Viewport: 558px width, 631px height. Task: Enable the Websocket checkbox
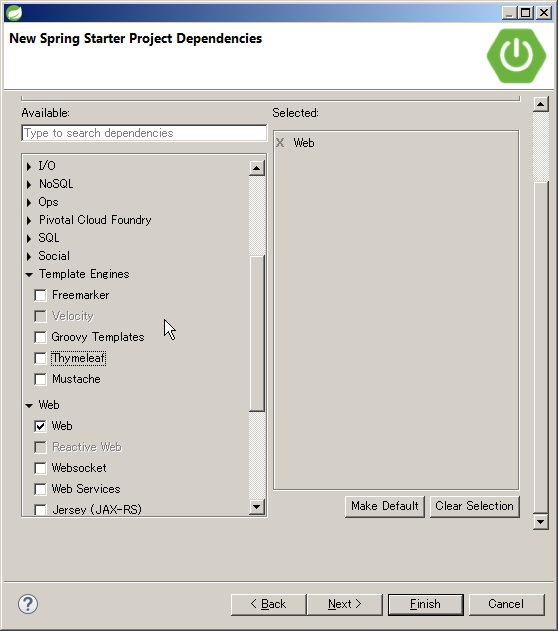click(x=40, y=468)
